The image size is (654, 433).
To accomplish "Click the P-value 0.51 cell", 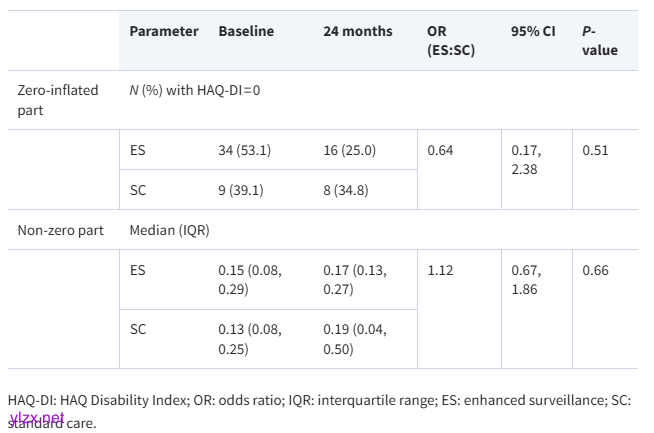I will coord(595,150).
